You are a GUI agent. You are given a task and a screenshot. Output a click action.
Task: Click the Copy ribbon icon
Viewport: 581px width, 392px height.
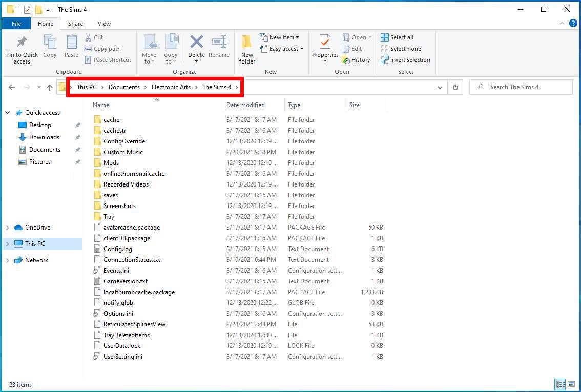(50, 42)
